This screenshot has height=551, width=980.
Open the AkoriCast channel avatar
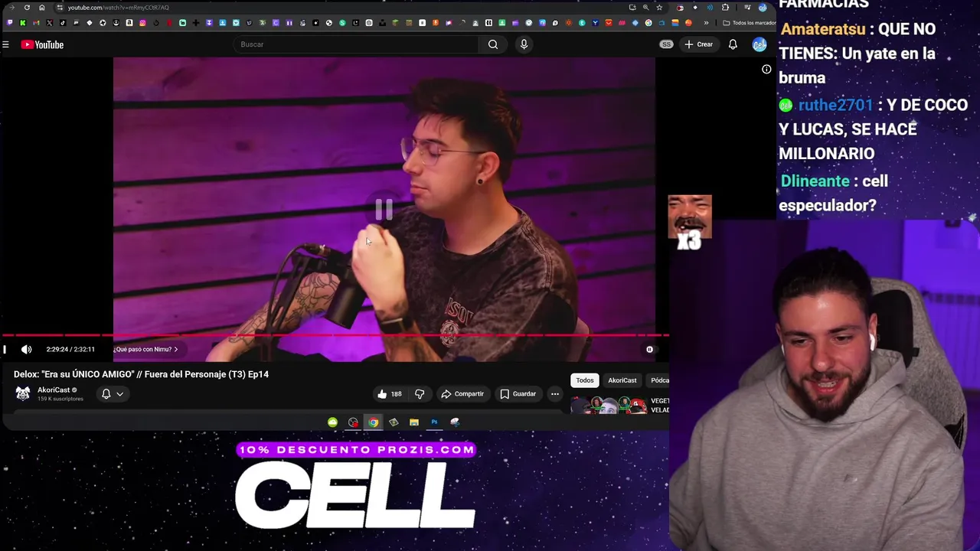(23, 394)
